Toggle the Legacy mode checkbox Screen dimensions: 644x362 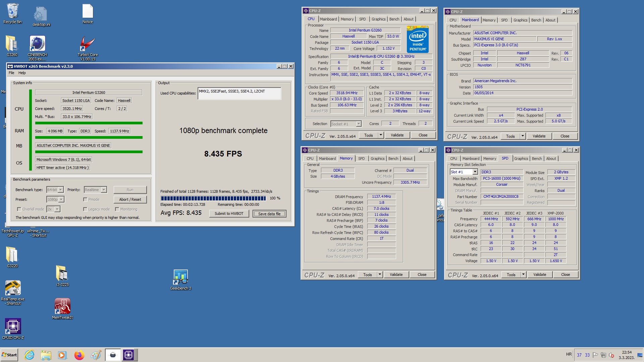click(x=85, y=209)
